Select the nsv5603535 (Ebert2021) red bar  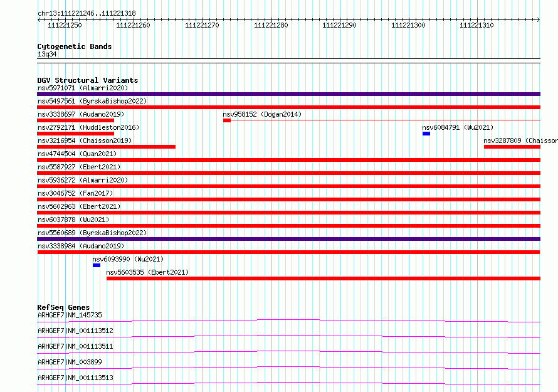click(x=324, y=278)
